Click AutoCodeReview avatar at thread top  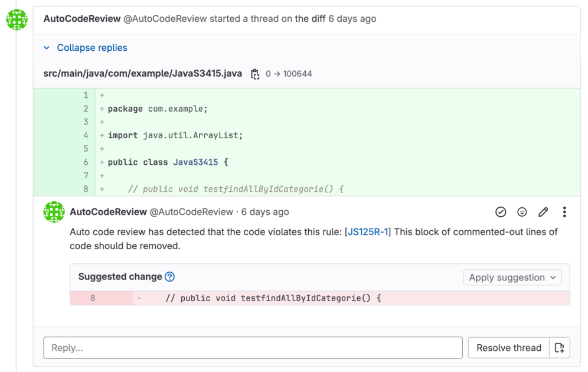[x=17, y=19]
